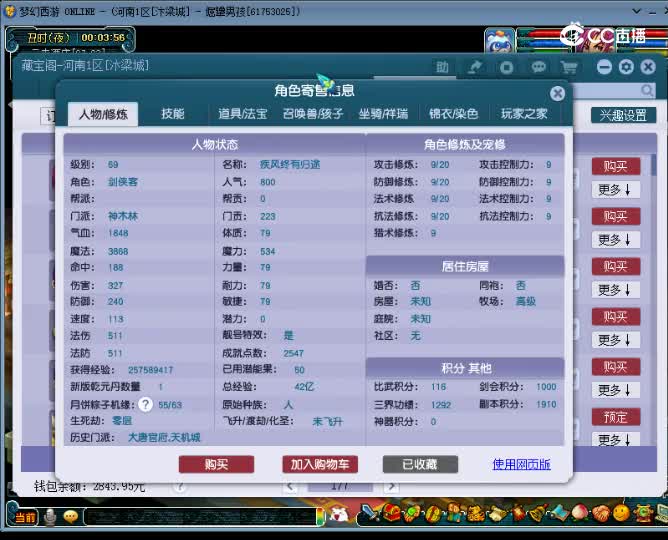Viewport: 668px width, 540px height.
Task: Click the red-gold round icon in the bottom bar
Action: coord(432,513)
